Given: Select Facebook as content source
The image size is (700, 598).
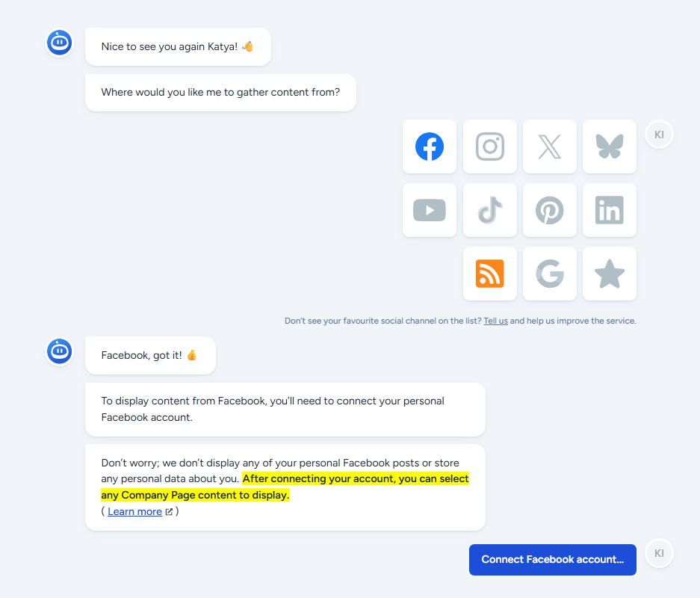Looking at the screenshot, I should tap(430, 147).
